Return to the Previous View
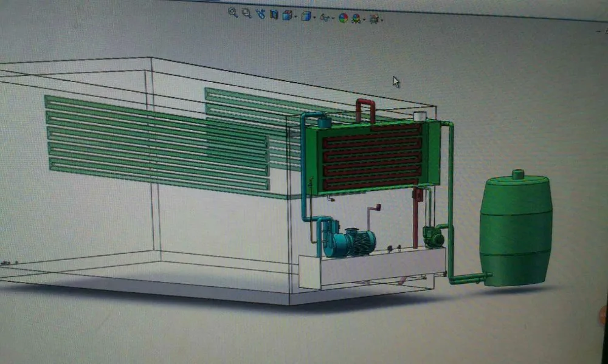 pyautogui.click(x=260, y=14)
